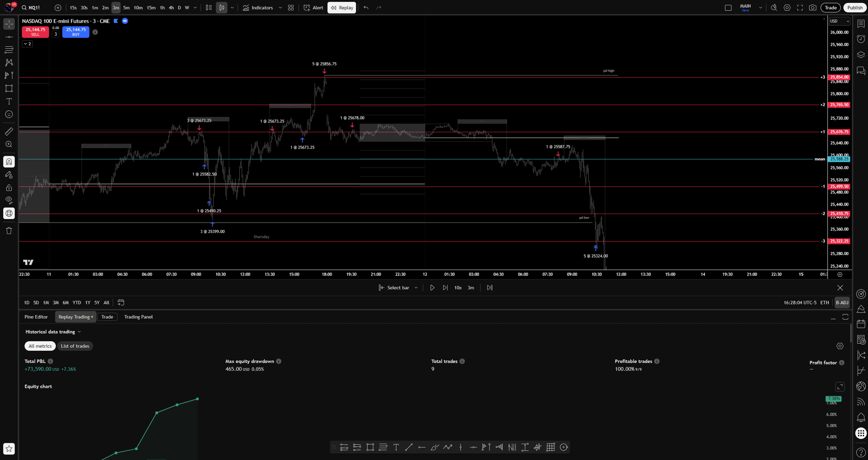Open the Alerts clock icon on right sidebar

(x=861, y=39)
